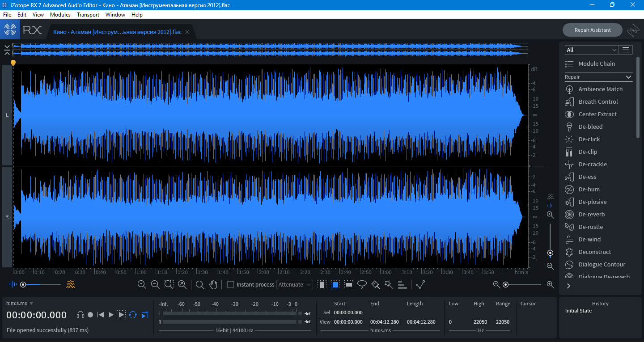Activate the Grab and Drag hand tool

(x=213, y=285)
